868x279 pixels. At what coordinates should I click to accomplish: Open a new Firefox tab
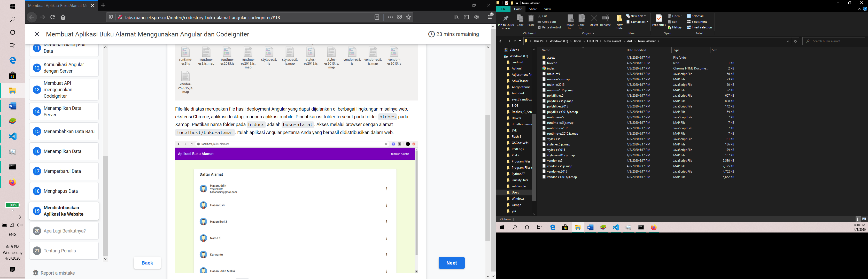[103, 5]
